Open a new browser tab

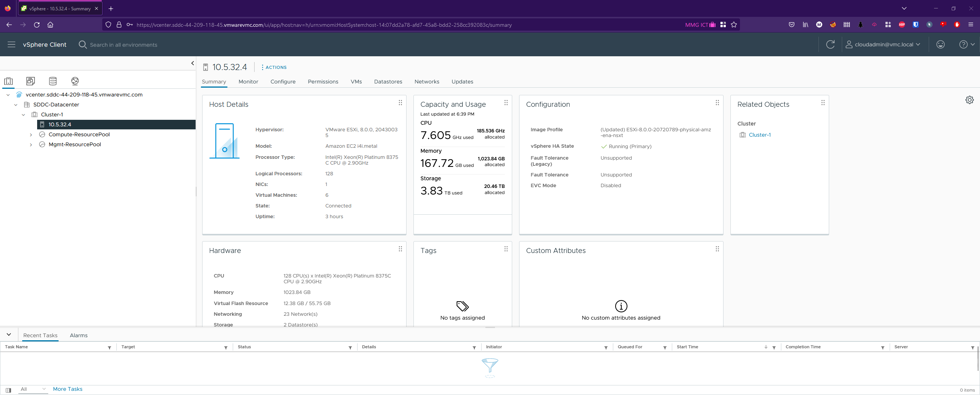(111, 8)
